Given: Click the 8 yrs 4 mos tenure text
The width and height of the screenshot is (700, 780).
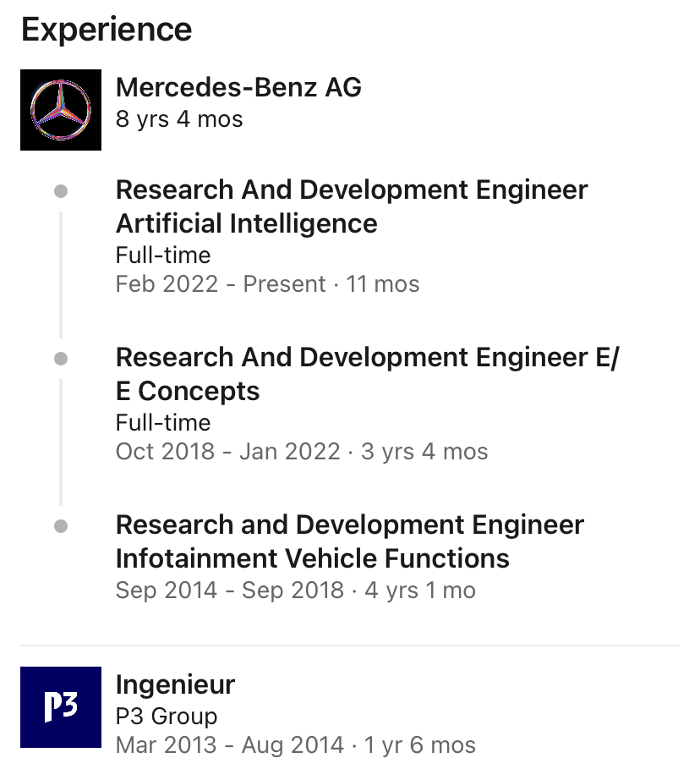Looking at the screenshot, I should (x=179, y=119).
